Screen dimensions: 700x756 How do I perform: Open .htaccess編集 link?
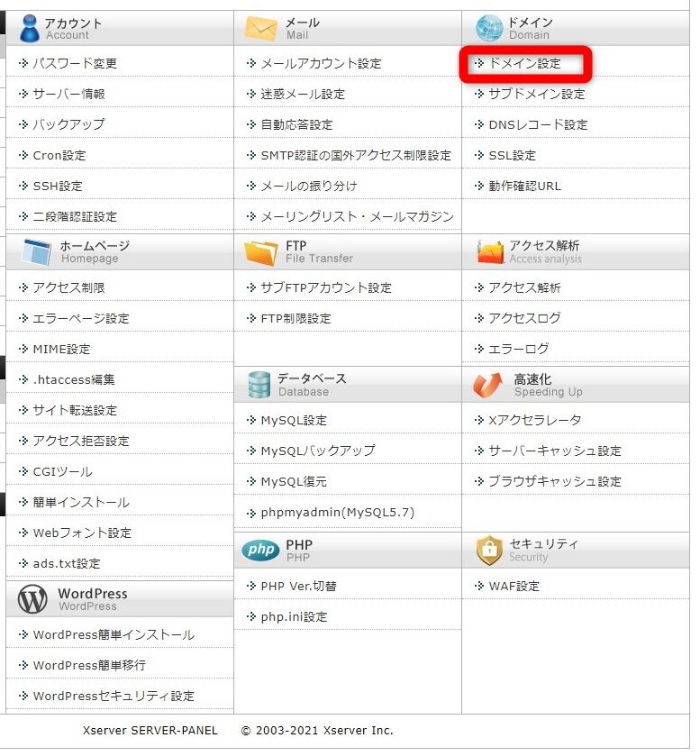point(74,380)
